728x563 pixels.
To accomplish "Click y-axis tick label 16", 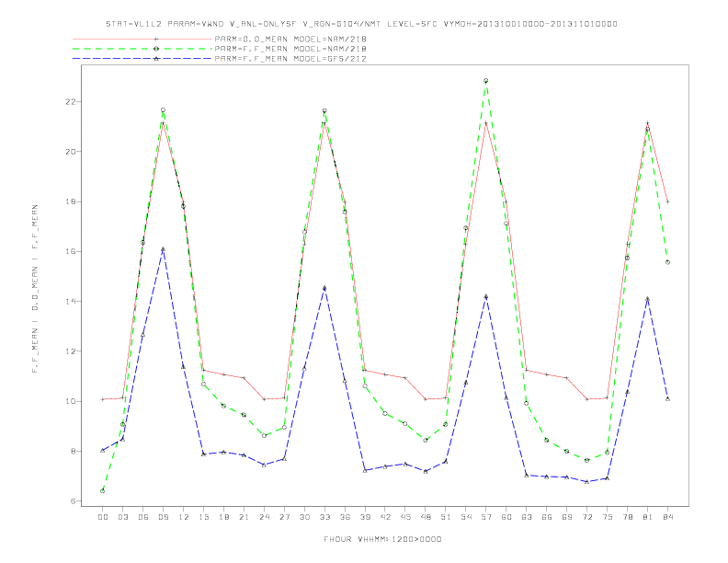I will click(x=69, y=251).
